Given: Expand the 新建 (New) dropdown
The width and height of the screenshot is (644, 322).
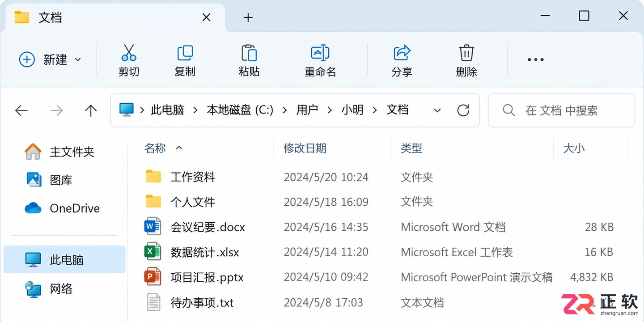Looking at the screenshot, I should pos(77,59).
